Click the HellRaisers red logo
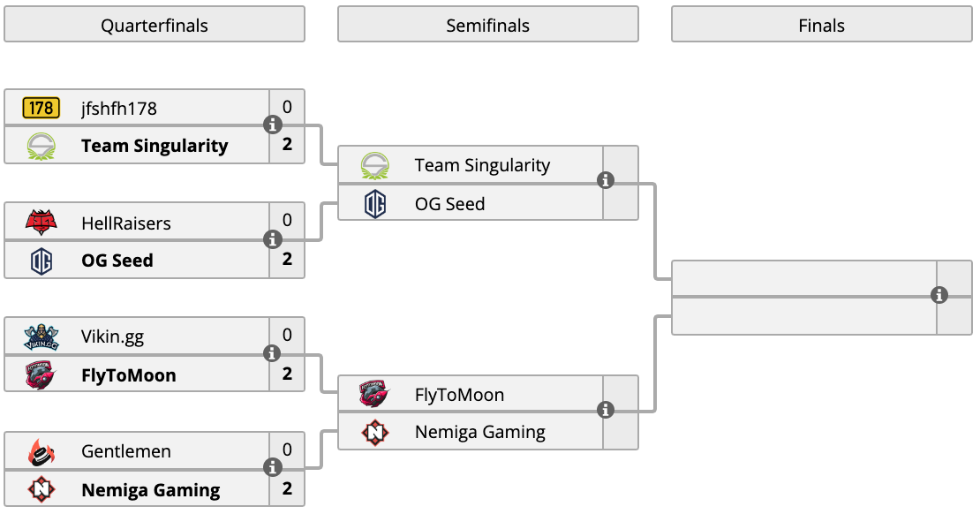 pos(41,222)
